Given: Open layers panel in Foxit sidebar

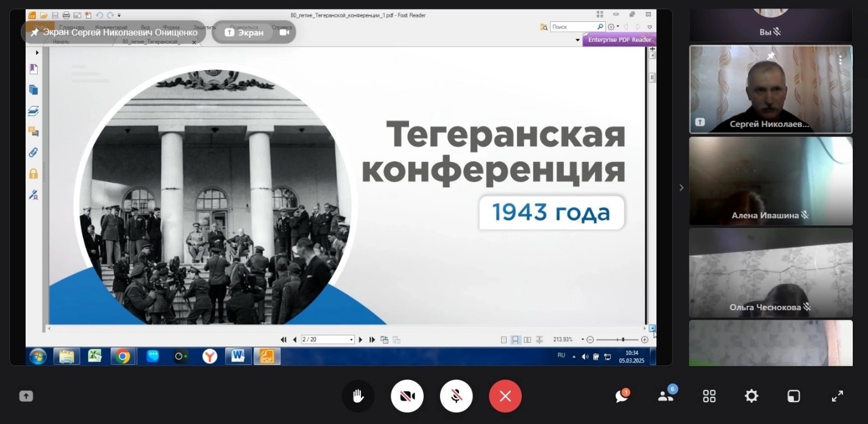Looking at the screenshot, I should pyautogui.click(x=34, y=111).
